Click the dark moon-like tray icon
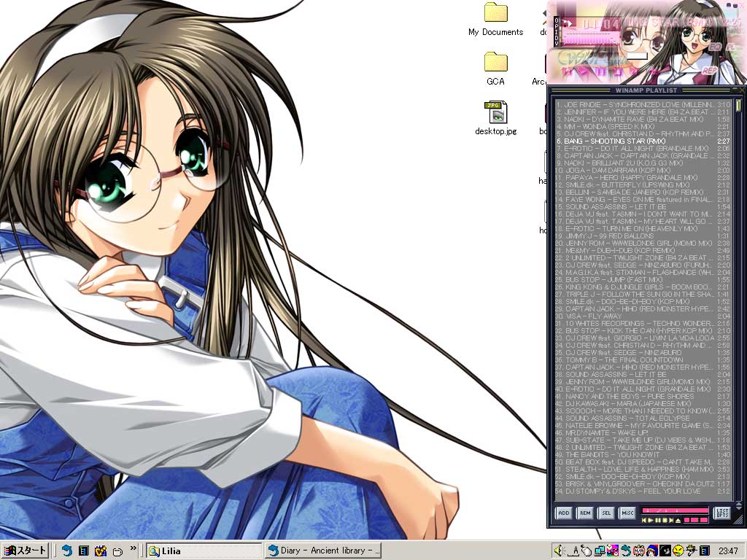 [x=665, y=551]
